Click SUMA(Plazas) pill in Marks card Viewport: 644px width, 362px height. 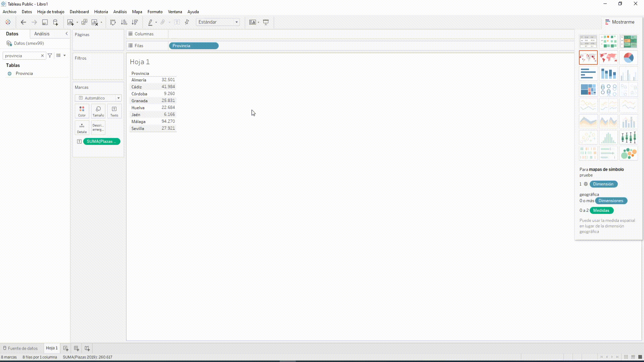point(101,141)
